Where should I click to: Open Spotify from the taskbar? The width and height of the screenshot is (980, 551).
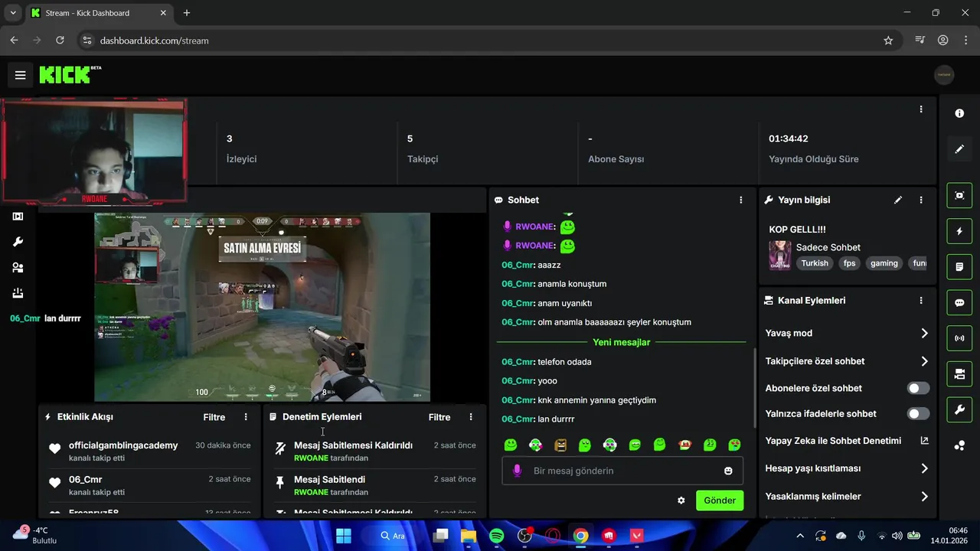pos(496,536)
